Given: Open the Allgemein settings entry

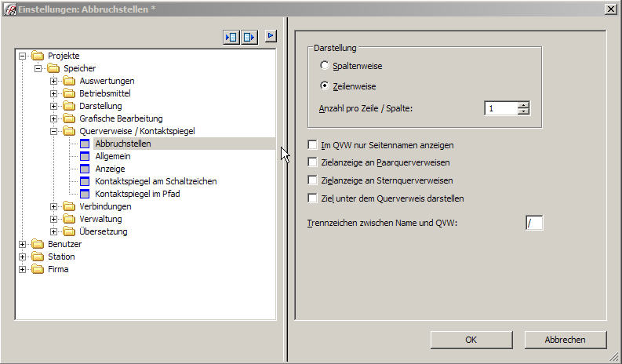Looking at the screenshot, I should [113, 156].
